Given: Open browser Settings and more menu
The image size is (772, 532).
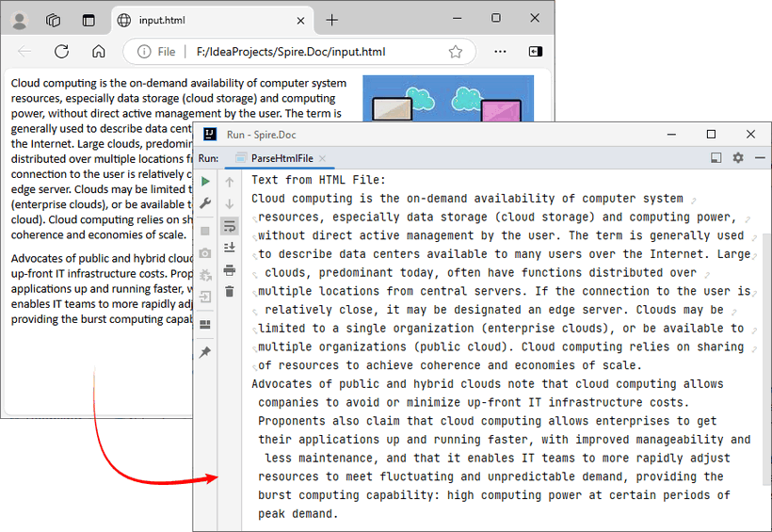Looking at the screenshot, I should pos(500,51).
